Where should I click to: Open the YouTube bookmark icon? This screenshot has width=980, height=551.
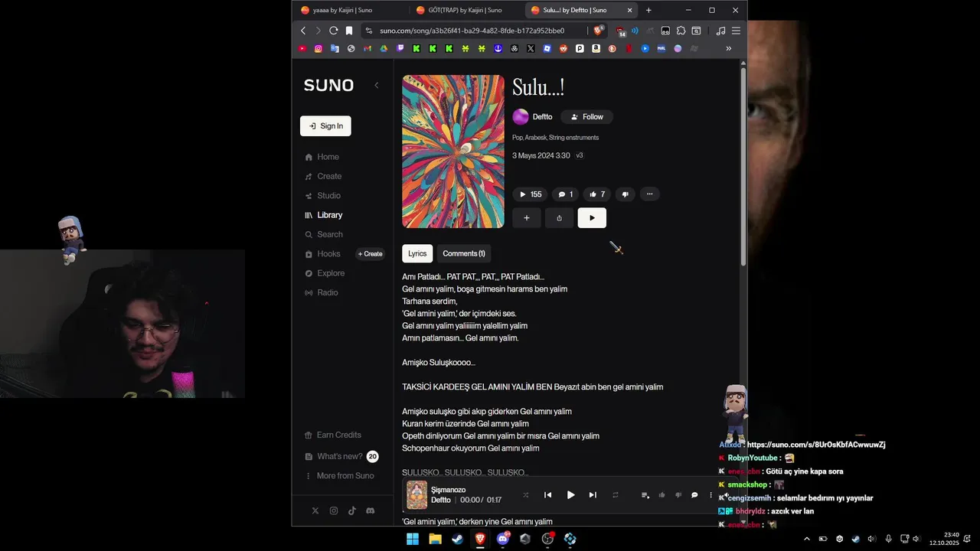tap(302, 48)
